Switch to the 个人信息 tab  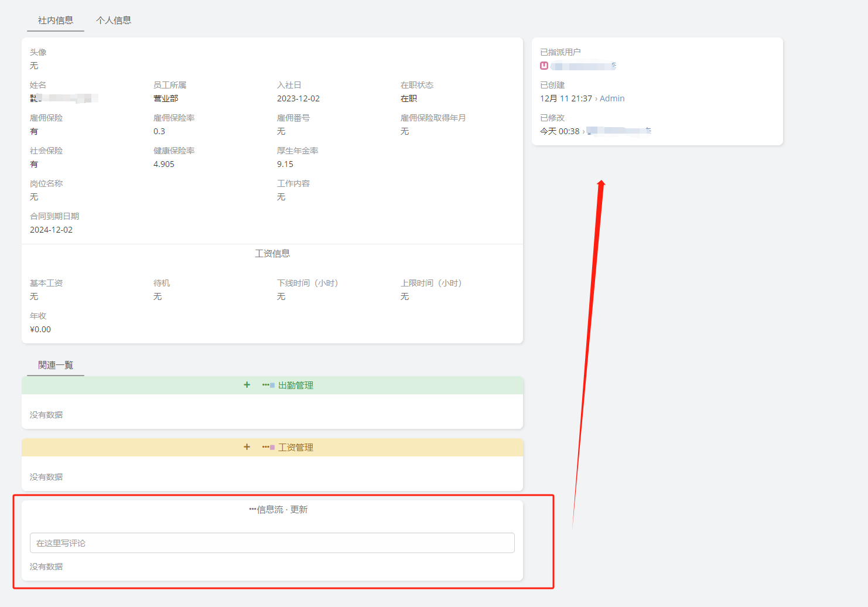tap(114, 21)
